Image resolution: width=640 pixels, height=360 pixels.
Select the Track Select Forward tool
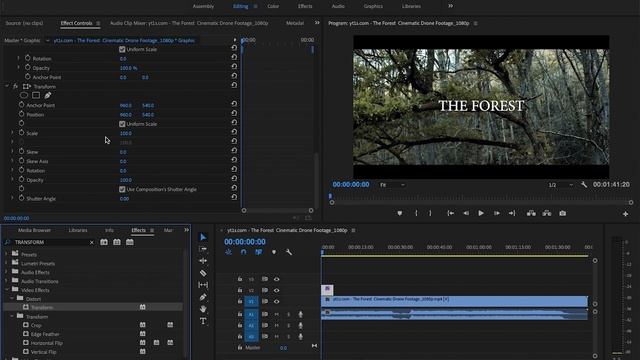(203, 249)
